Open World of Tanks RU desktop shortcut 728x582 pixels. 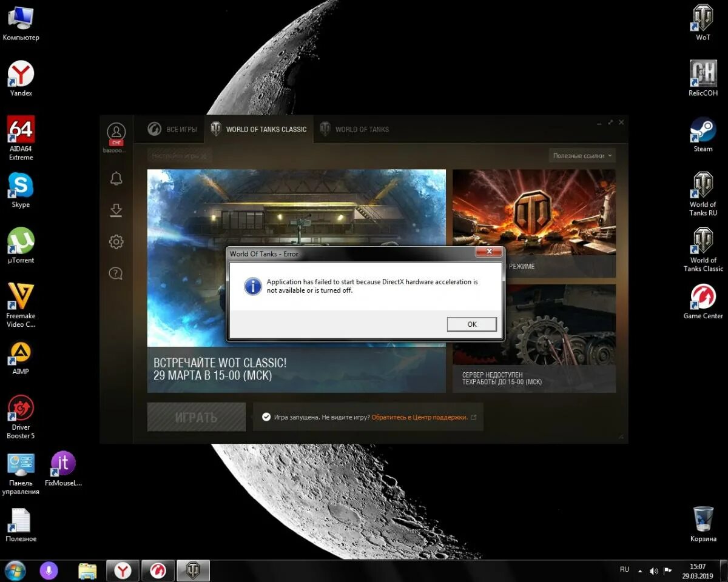703,194
